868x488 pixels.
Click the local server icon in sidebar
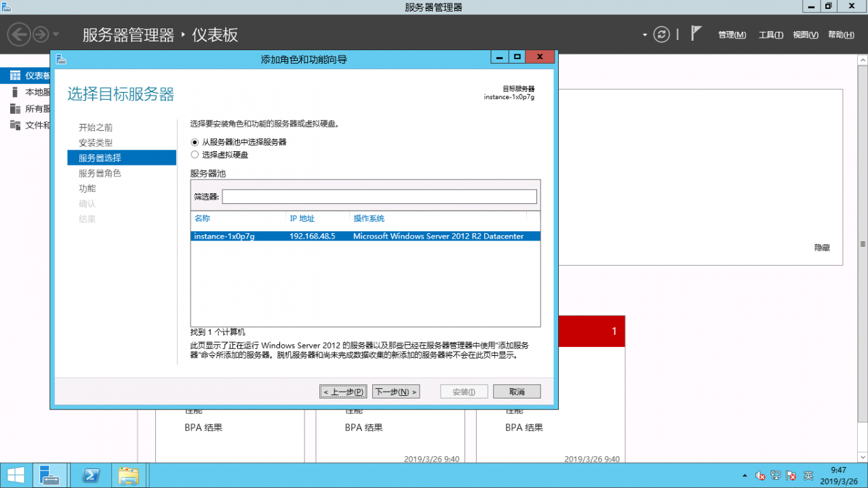coord(15,92)
